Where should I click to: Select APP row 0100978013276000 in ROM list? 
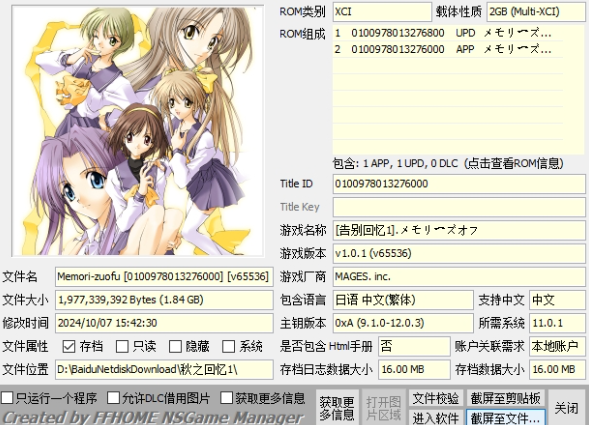tap(448, 49)
